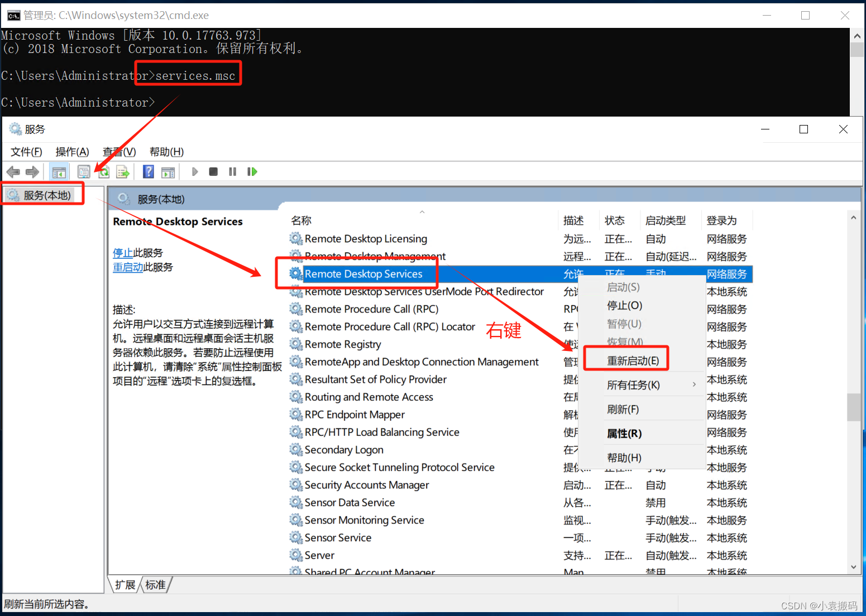Click the gear icon beside RPC Endpoint Mapper
Screen dimensions: 866x616
click(x=296, y=414)
